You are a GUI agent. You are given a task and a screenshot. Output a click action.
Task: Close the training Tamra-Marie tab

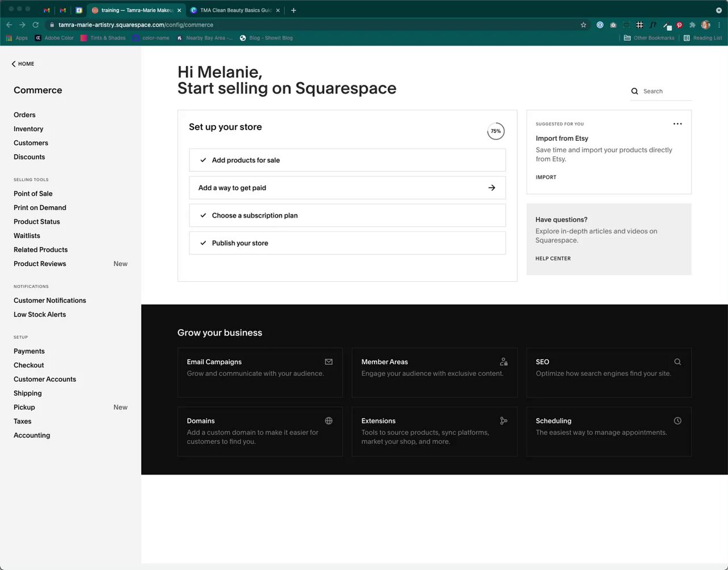[179, 10]
